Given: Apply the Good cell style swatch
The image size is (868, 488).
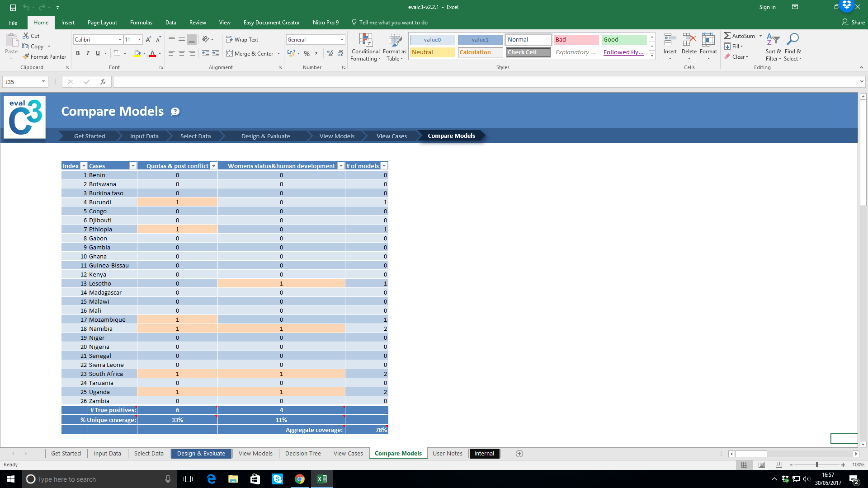Looking at the screenshot, I should (624, 40).
